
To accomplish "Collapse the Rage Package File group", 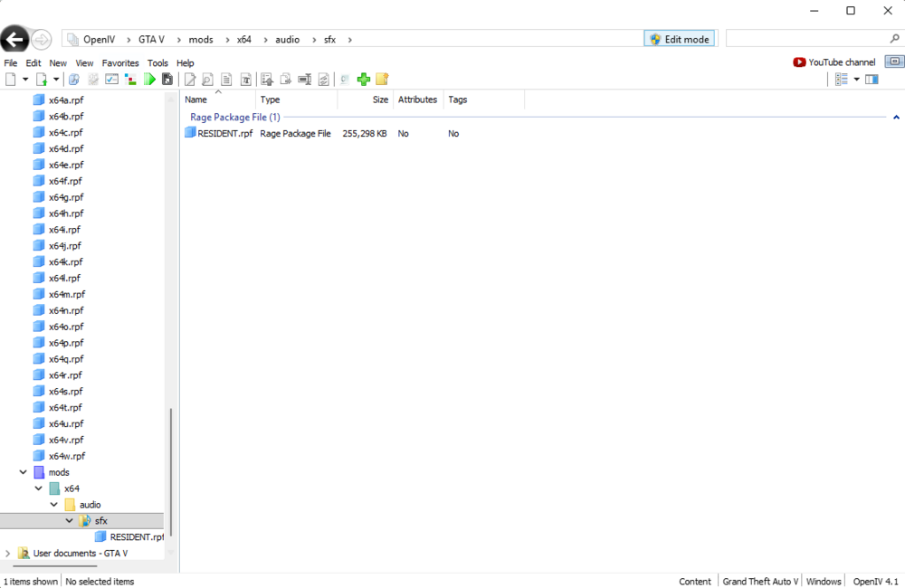I will 896,117.
